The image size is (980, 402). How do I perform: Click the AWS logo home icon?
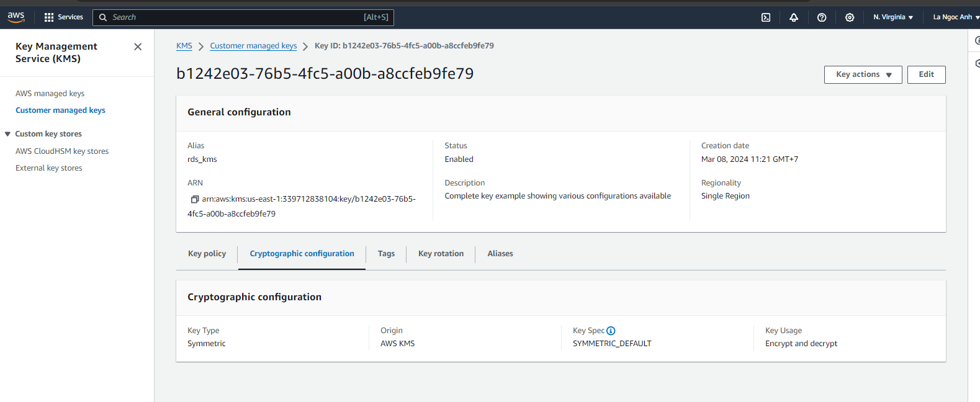pos(16,17)
